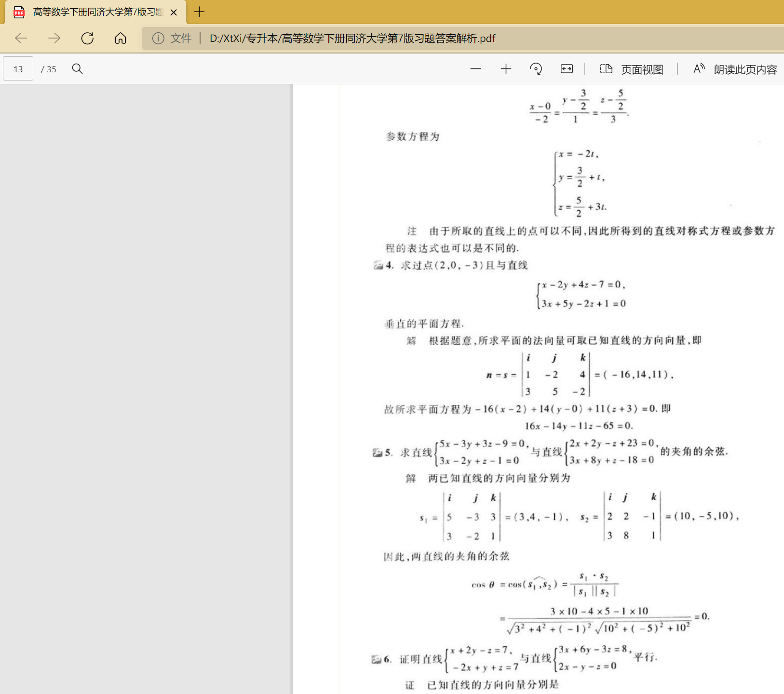Click the page number field showing 13

pos(18,69)
